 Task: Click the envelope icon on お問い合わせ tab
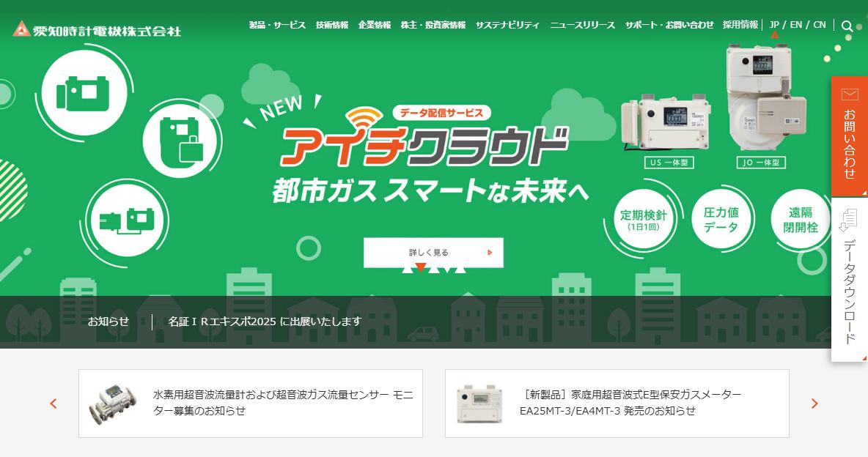pyautogui.click(x=849, y=94)
